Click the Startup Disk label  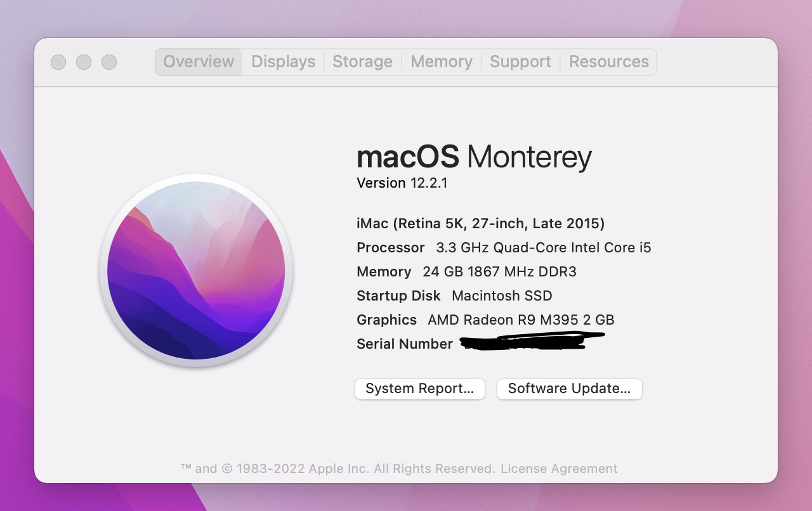398,295
